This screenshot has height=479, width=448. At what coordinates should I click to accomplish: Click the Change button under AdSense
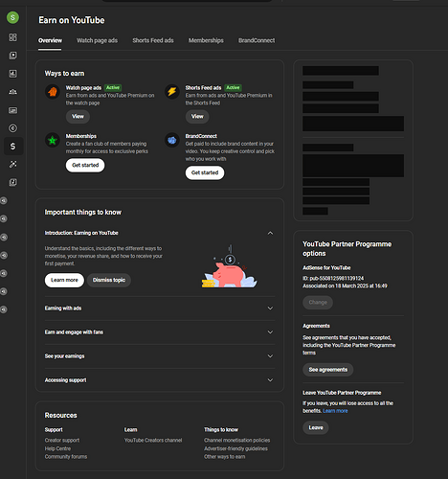point(318,303)
